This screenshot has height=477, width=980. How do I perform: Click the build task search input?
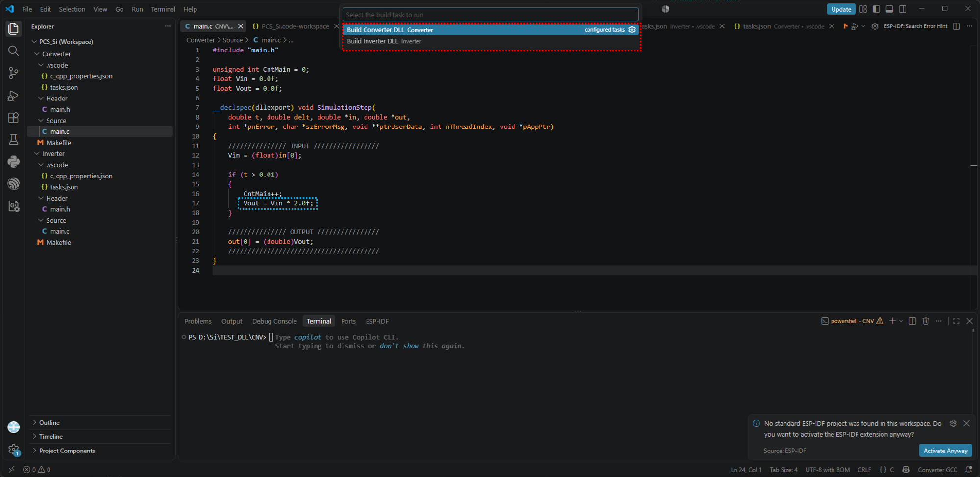[490, 15]
